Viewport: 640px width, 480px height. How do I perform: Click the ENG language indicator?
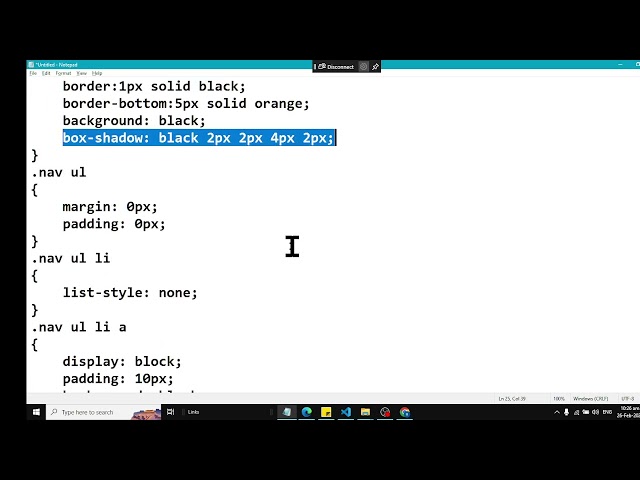607,412
